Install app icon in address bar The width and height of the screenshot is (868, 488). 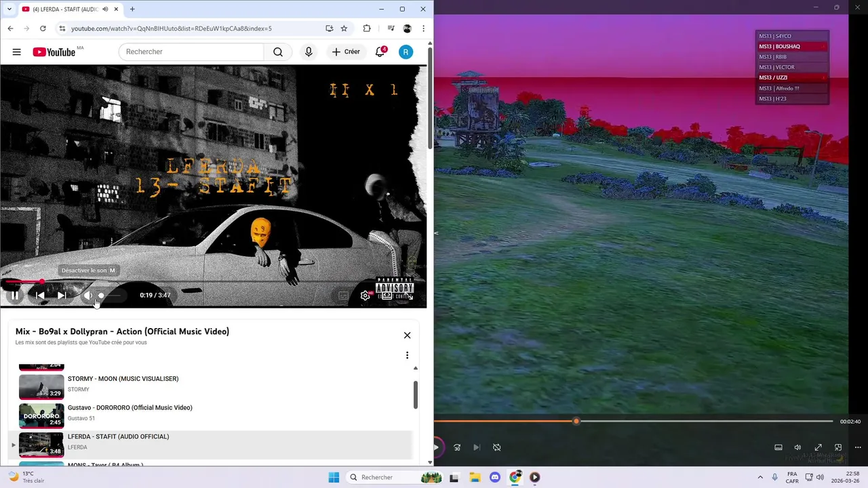pyautogui.click(x=329, y=28)
